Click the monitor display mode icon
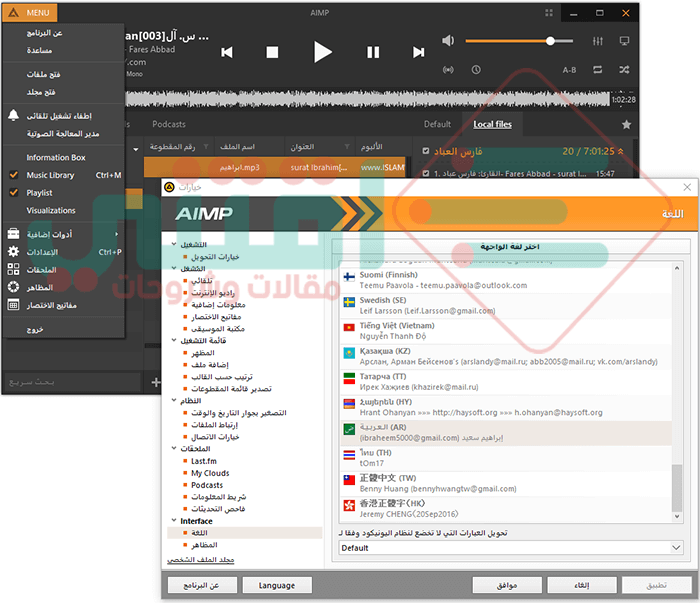 624,41
